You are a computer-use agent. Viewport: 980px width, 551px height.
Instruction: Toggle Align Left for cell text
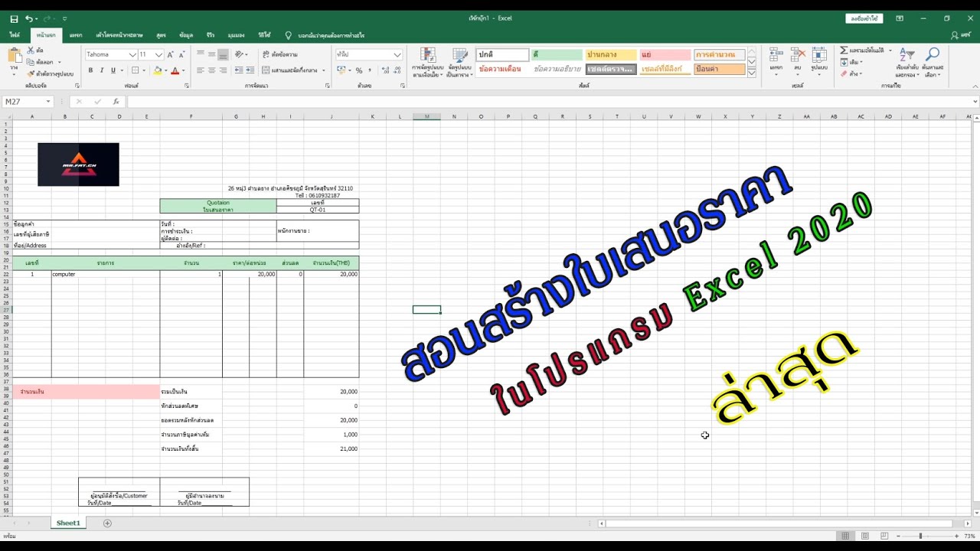coord(201,70)
